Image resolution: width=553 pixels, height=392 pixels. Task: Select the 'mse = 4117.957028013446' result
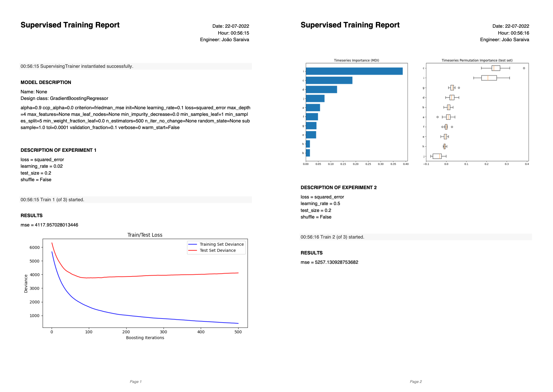49,225
